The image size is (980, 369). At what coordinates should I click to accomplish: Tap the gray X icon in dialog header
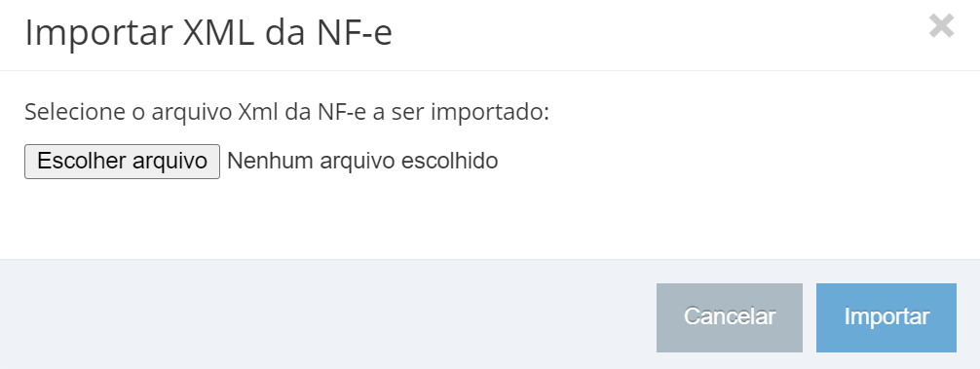pyautogui.click(x=941, y=26)
